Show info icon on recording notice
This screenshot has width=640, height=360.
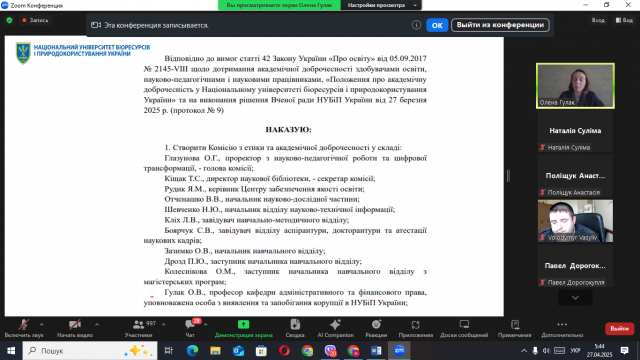pos(416,25)
